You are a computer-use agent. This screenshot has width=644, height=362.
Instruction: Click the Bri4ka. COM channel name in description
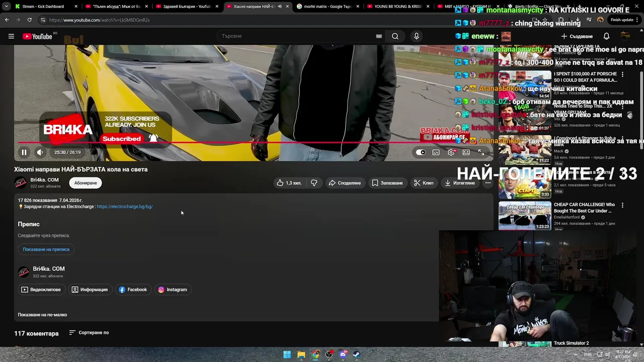(49, 269)
